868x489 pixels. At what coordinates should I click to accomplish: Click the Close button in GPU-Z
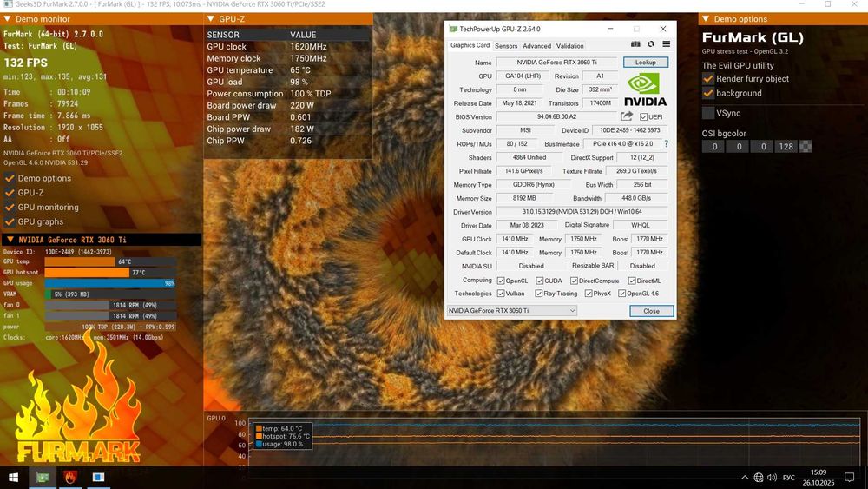coord(652,311)
